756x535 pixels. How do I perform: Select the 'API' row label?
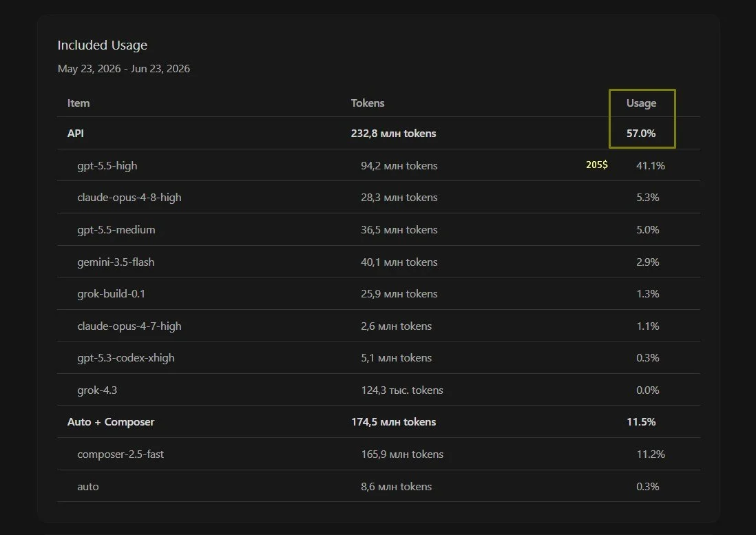(x=76, y=134)
